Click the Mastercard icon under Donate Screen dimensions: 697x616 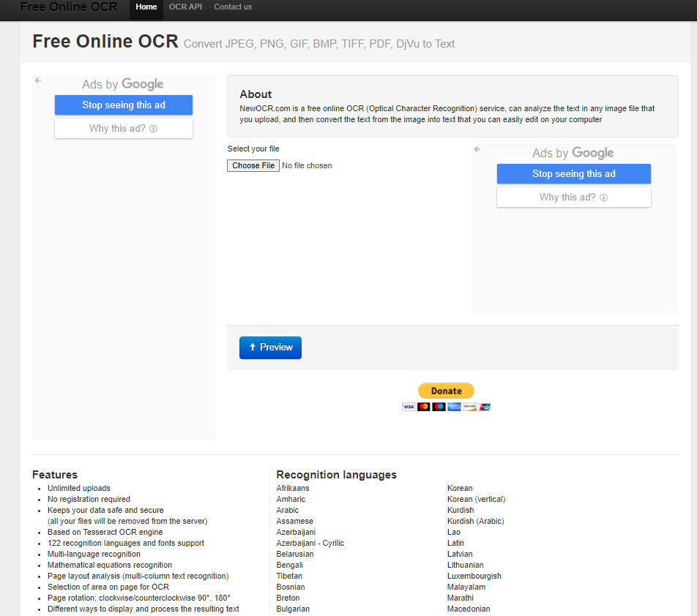(x=424, y=407)
